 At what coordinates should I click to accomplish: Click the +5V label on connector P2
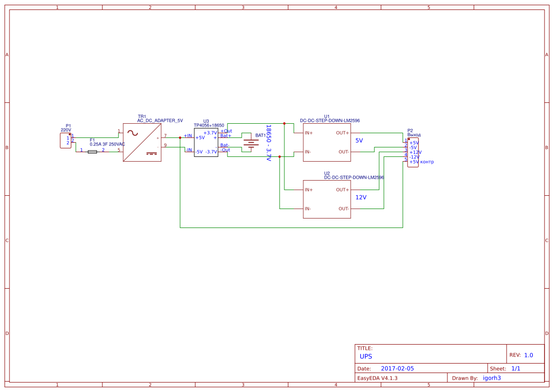click(414, 143)
